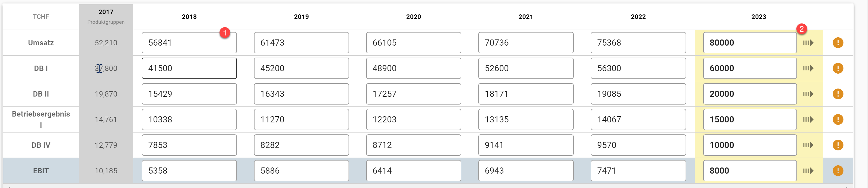868x188 pixels.
Task: Click the 2023 EBIT field with 8000
Action: 750,170
